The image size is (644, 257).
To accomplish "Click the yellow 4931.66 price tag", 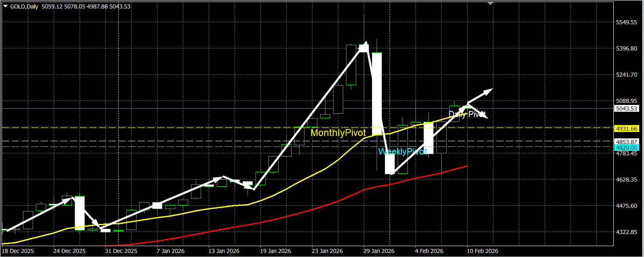I will pos(627,129).
